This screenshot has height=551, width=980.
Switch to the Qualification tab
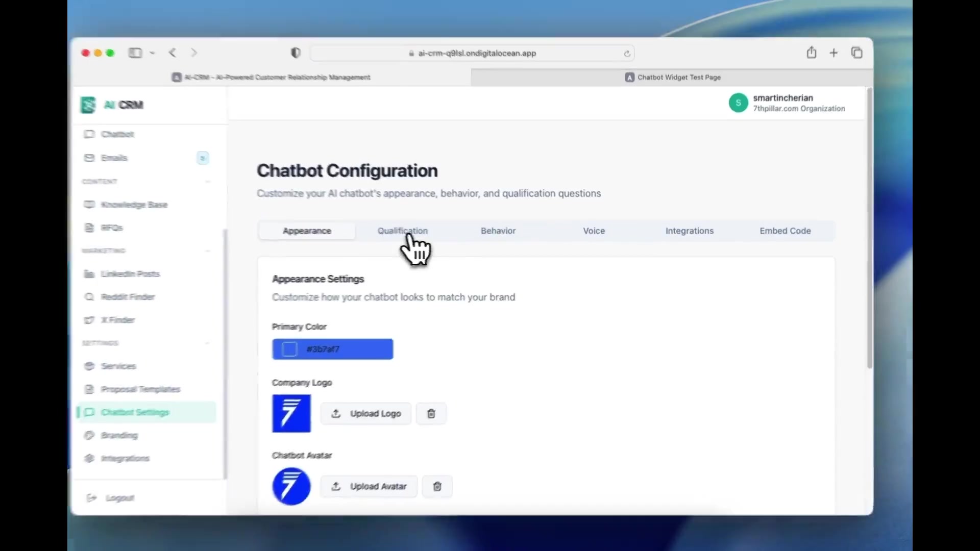coord(402,231)
